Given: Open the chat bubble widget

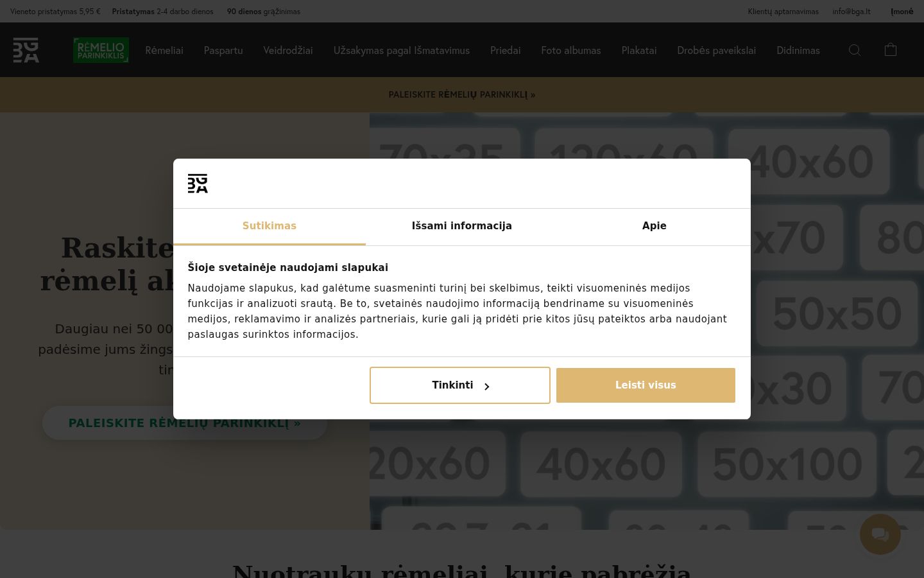Looking at the screenshot, I should coord(880,534).
